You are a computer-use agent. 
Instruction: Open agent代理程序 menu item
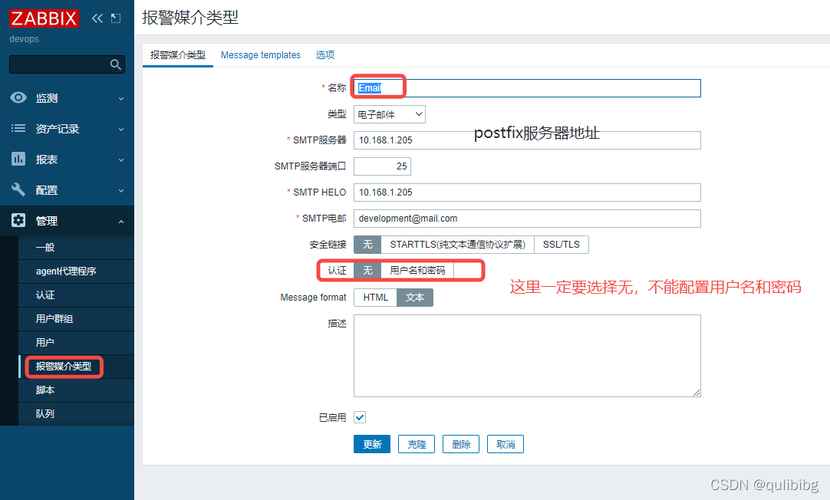point(76,271)
